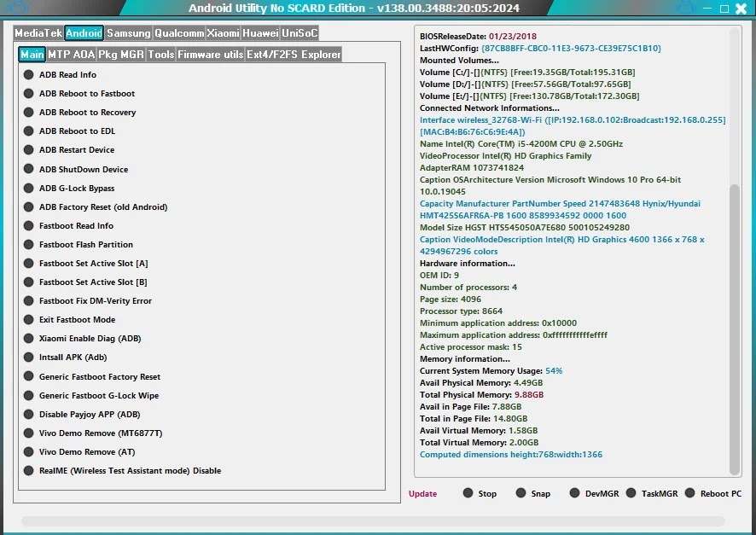Select ADB Factory Reset (old Android)

(29, 206)
